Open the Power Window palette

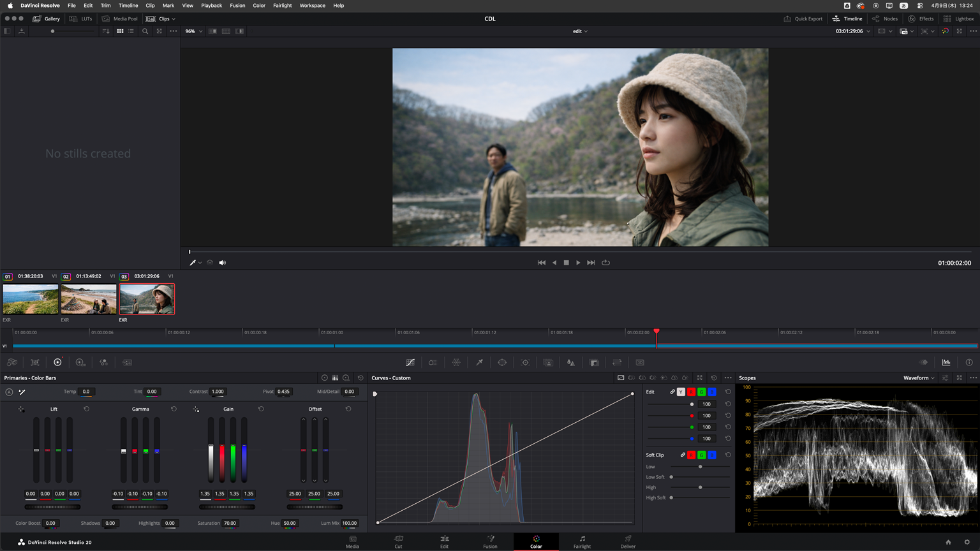502,362
